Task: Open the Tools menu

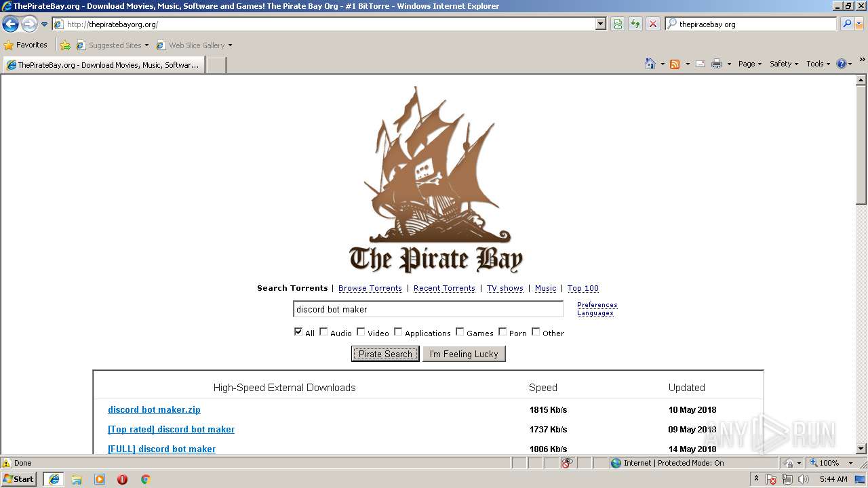Action: click(x=818, y=64)
